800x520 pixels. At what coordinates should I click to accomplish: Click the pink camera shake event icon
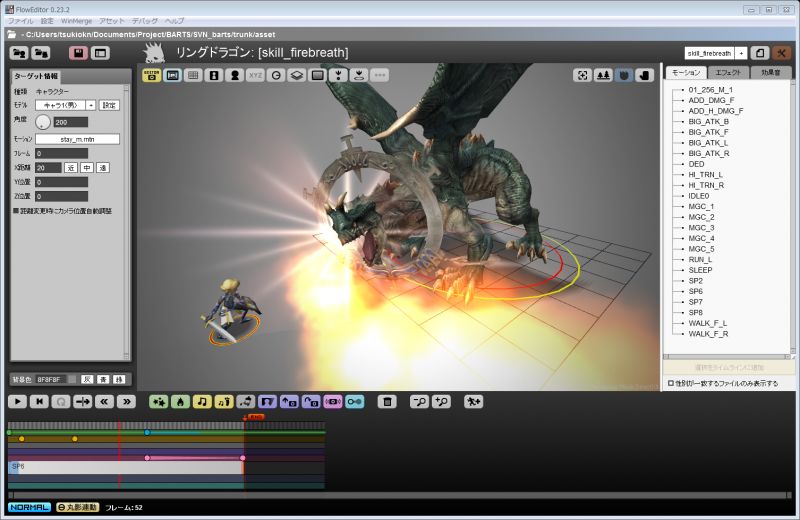333,402
